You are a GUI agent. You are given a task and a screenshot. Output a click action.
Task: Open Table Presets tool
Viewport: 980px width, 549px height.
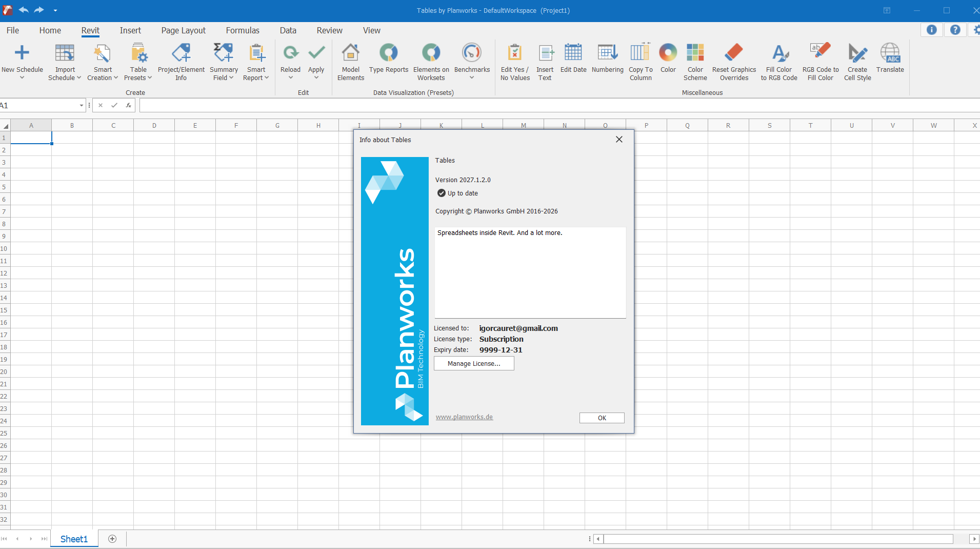pos(138,62)
